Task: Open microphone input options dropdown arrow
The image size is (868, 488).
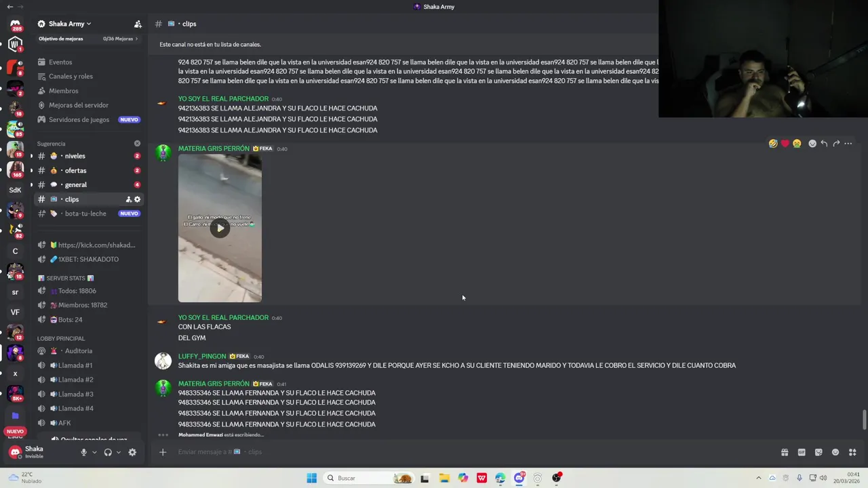Action: tap(94, 452)
